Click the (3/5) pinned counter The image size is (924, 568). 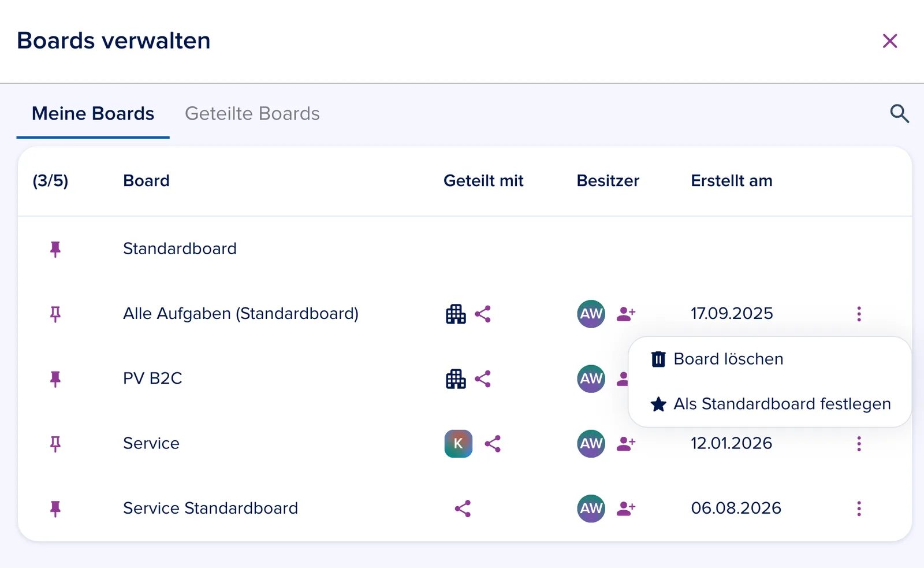(x=50, y=181)
